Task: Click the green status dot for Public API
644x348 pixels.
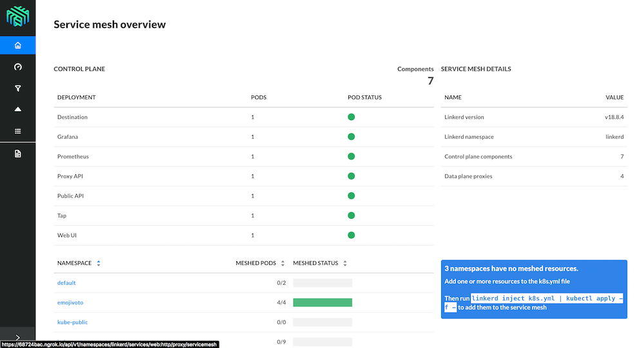Action: click(x=351, y=196)
